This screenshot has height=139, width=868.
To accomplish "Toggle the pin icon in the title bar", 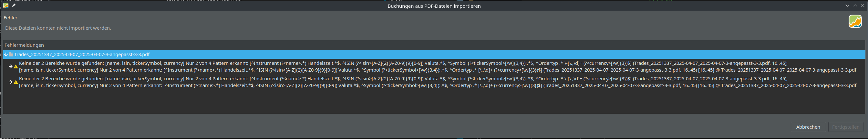I will (14, 5).
